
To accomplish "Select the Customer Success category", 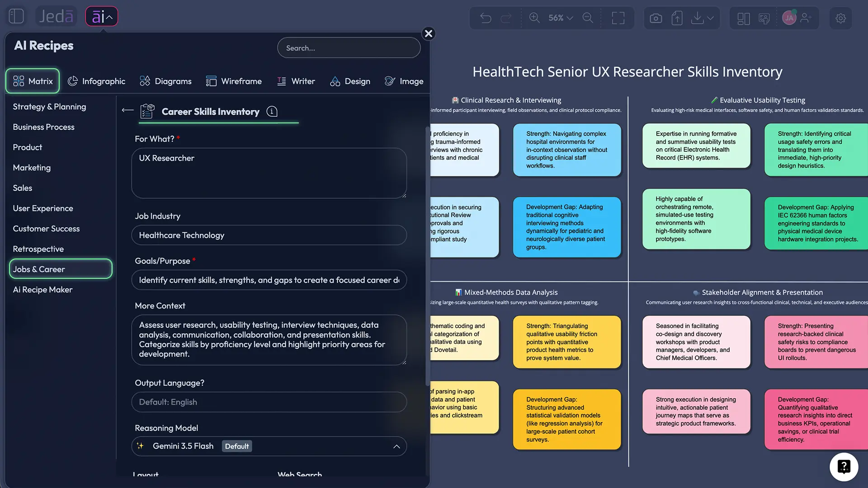I will click(46, 229).
